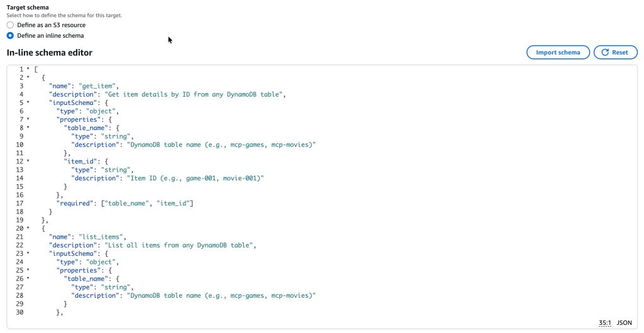Fold the table_name block at line 26
644x333 pixels.
coord(28,278)
